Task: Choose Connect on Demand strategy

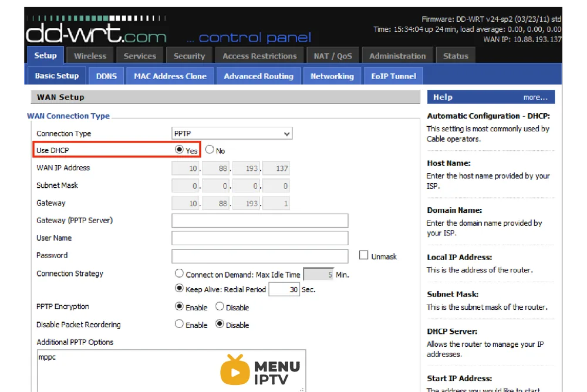Action: click(179, 273)
